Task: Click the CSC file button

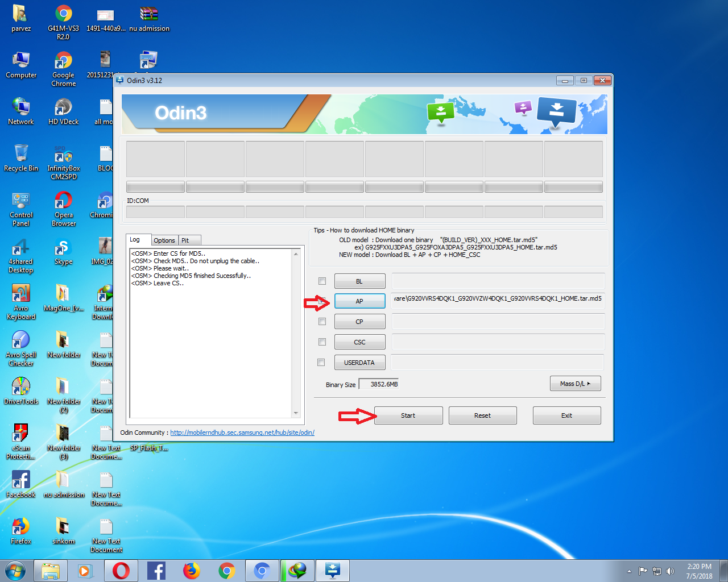Action: click(x=359, y=342)
